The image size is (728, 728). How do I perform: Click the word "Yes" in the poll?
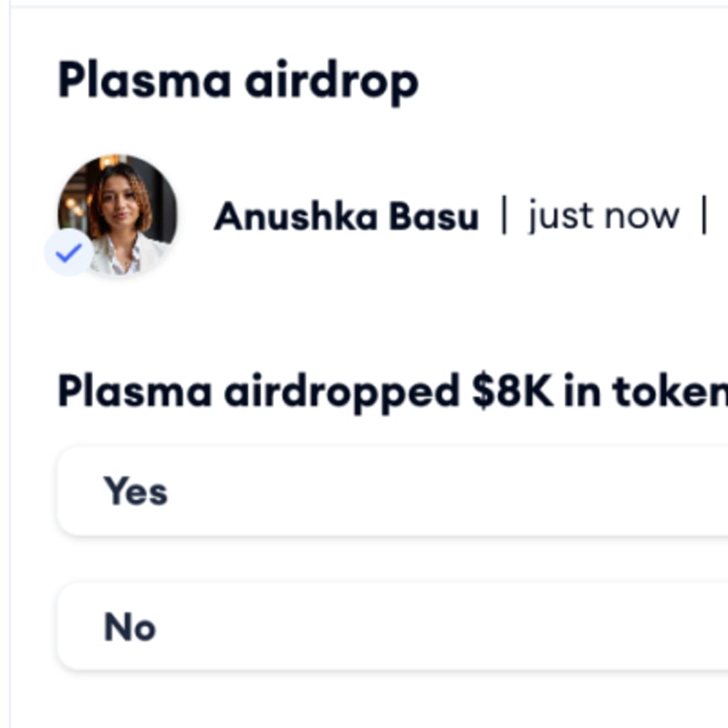pyautogui.click(x=135, y=491)
